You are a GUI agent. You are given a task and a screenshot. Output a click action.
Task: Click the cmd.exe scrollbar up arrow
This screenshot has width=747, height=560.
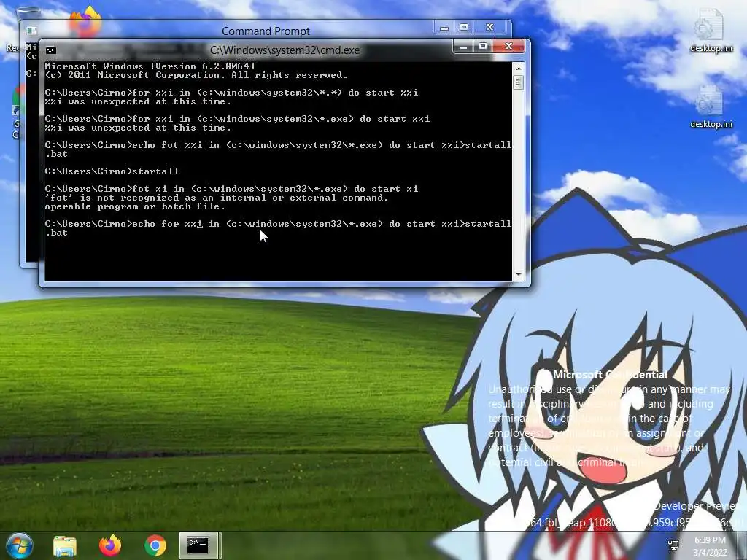[519, 69]
